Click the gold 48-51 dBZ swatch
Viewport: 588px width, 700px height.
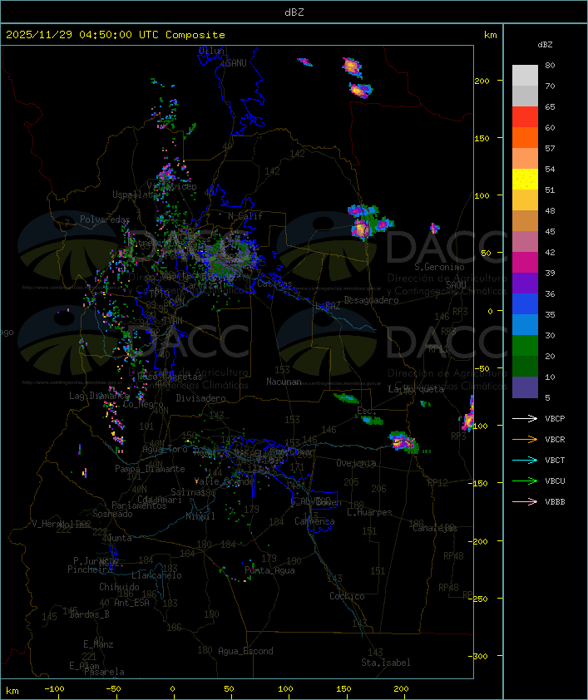(525, 200)
